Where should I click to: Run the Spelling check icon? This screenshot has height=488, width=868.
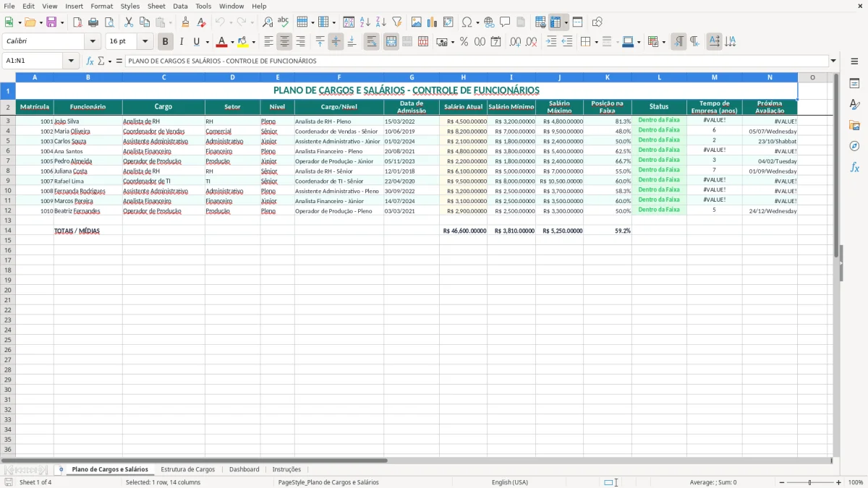[284, 22]
